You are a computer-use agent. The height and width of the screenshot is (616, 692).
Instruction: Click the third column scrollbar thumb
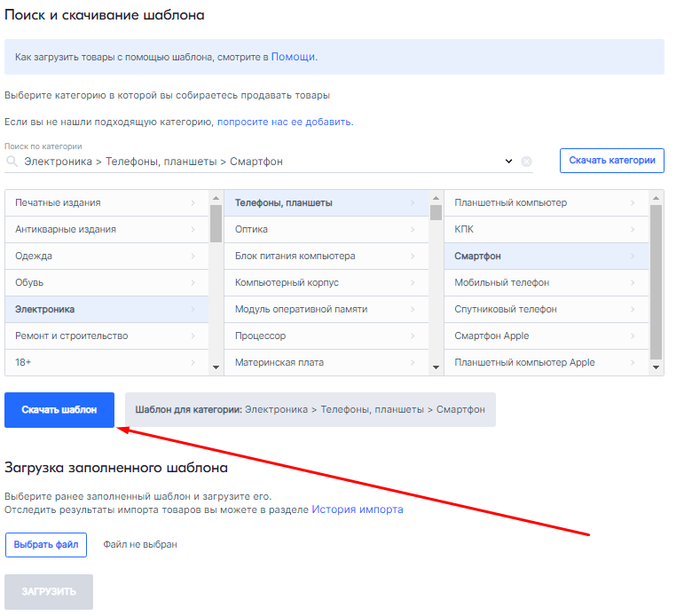coord(656,282)
